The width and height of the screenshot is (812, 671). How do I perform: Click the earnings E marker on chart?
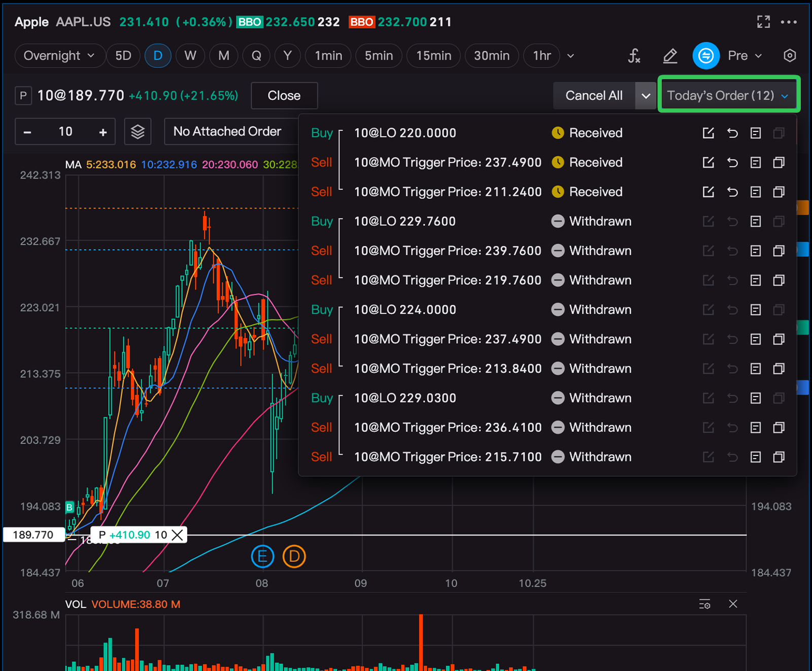click(x=262, y=557)
